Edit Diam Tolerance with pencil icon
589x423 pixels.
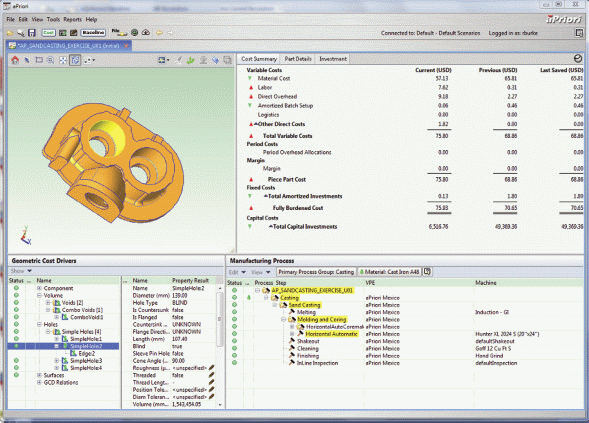coord(211,397)
